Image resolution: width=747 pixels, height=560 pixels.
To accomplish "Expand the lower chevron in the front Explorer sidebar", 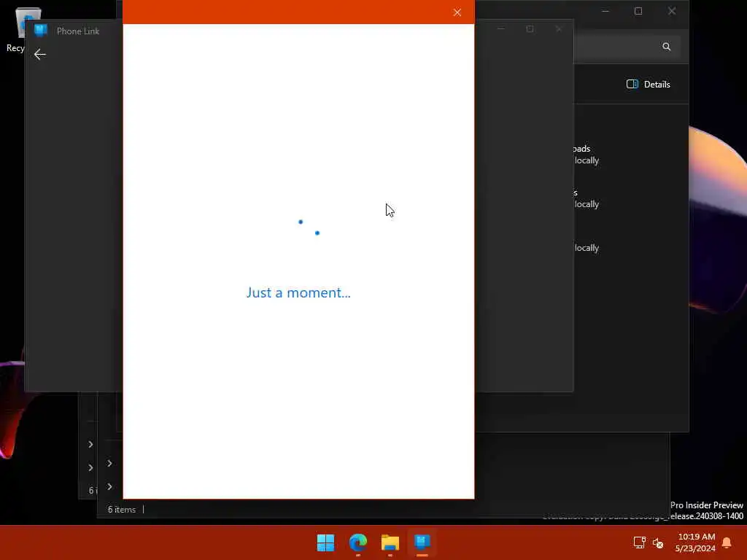I will (109, 486).
